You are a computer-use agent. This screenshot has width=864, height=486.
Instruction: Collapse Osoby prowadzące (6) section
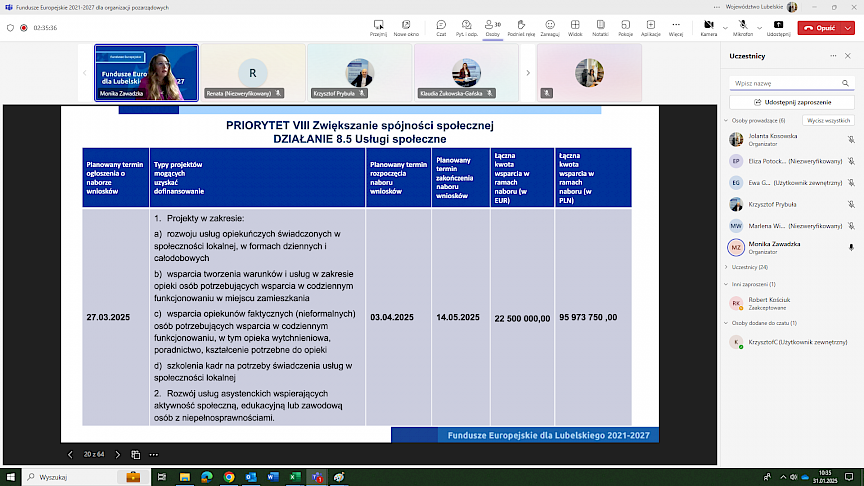point(726,120)
